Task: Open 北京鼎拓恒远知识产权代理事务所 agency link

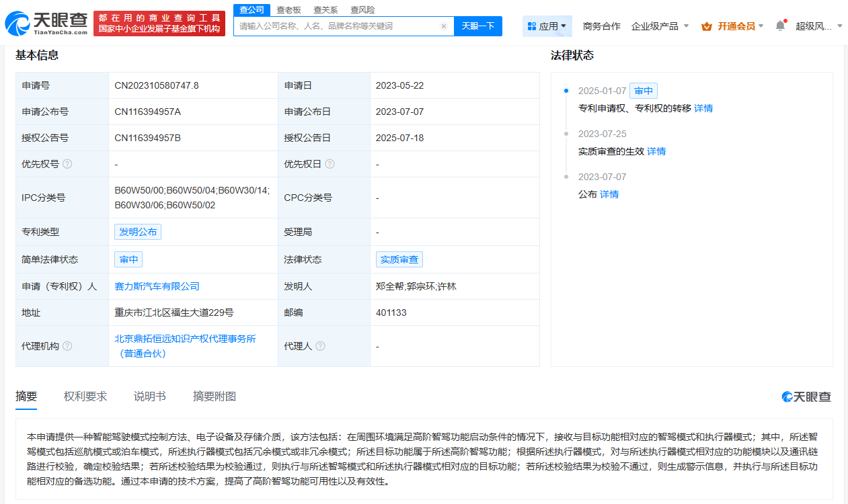Action: (185, 339)
